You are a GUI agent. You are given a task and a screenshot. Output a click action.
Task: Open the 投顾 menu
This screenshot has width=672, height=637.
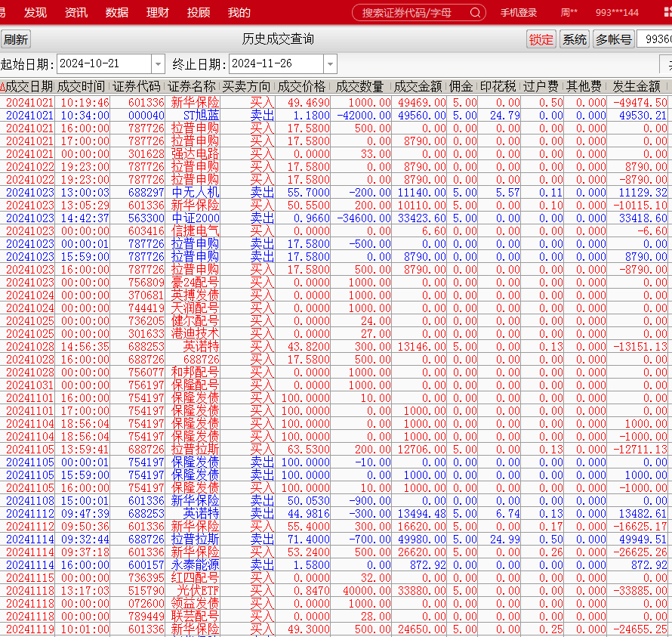click(x=199, y=13)
